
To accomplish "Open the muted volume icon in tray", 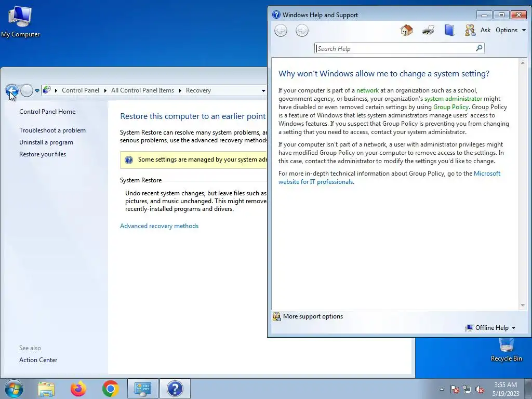I will 480,389.
